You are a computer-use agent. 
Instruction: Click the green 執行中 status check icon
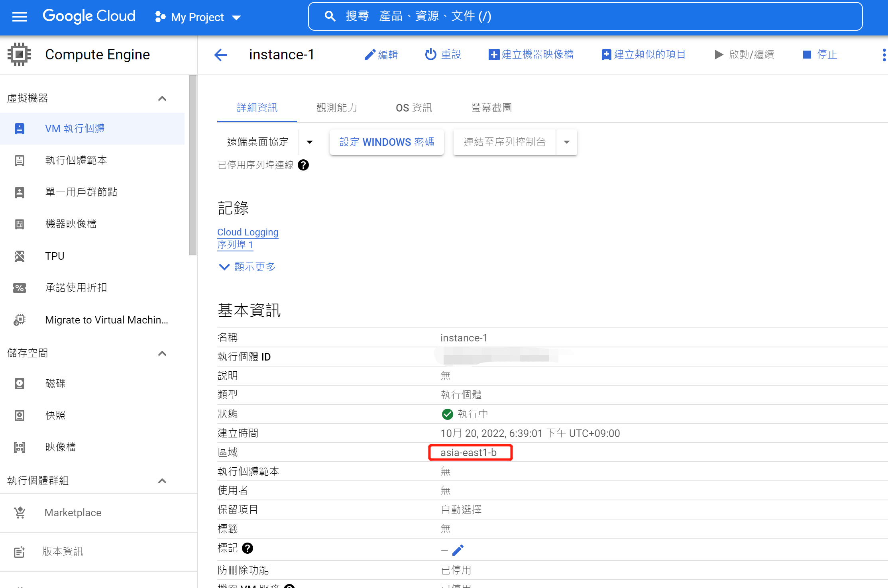coord(447,414)
